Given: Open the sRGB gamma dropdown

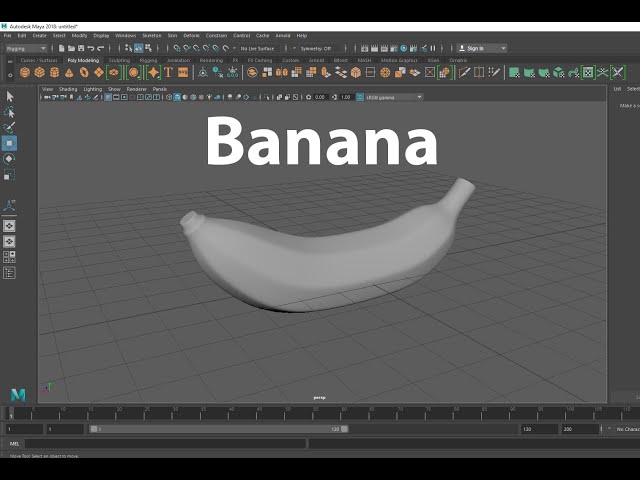Looking at the screenshot, I should (x=393, y=97).
